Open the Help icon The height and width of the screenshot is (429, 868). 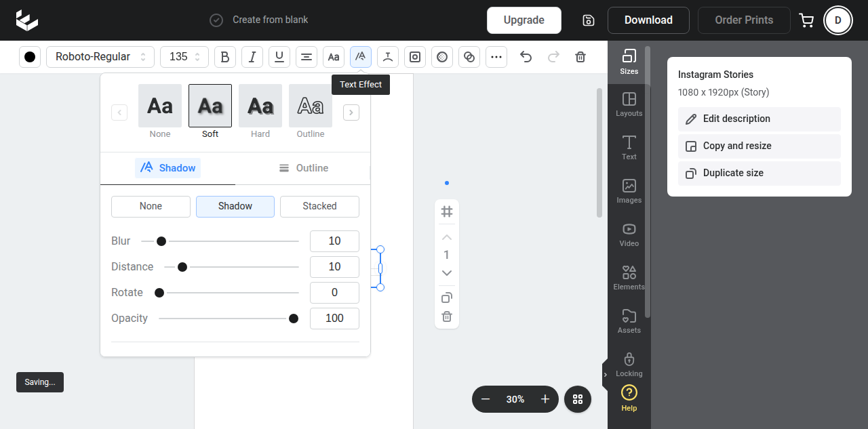pos(629,399)
